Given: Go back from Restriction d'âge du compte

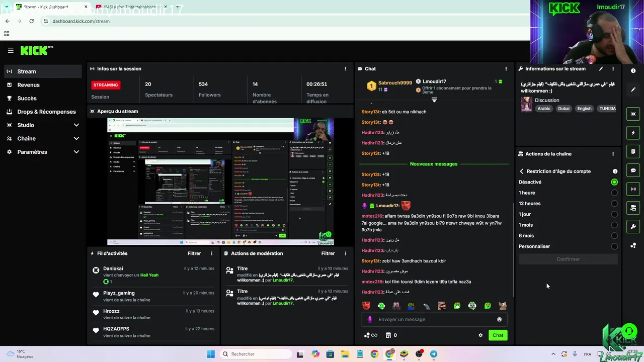Looking at the screenshot, I should (x=522, y=171).
